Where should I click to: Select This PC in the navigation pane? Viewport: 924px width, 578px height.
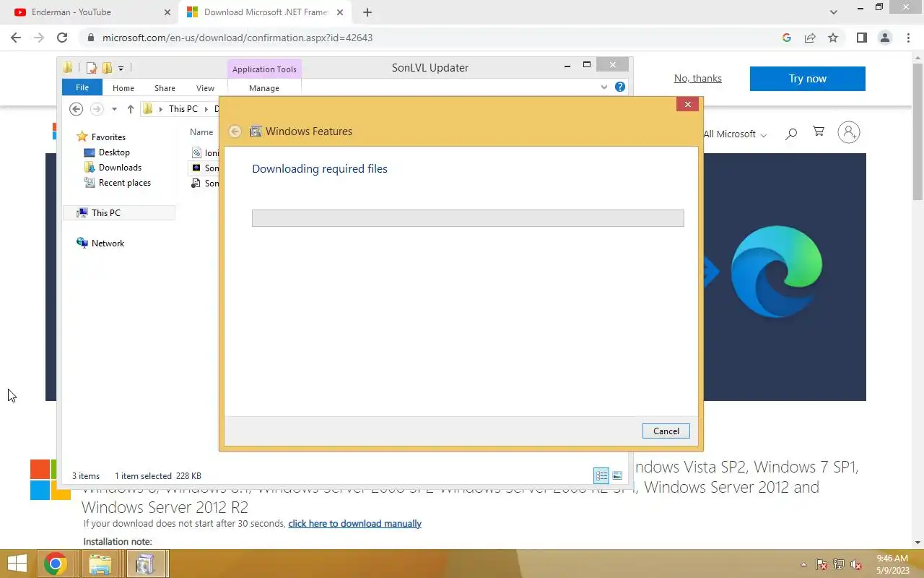pyautogui.click(x=119, y=213)
